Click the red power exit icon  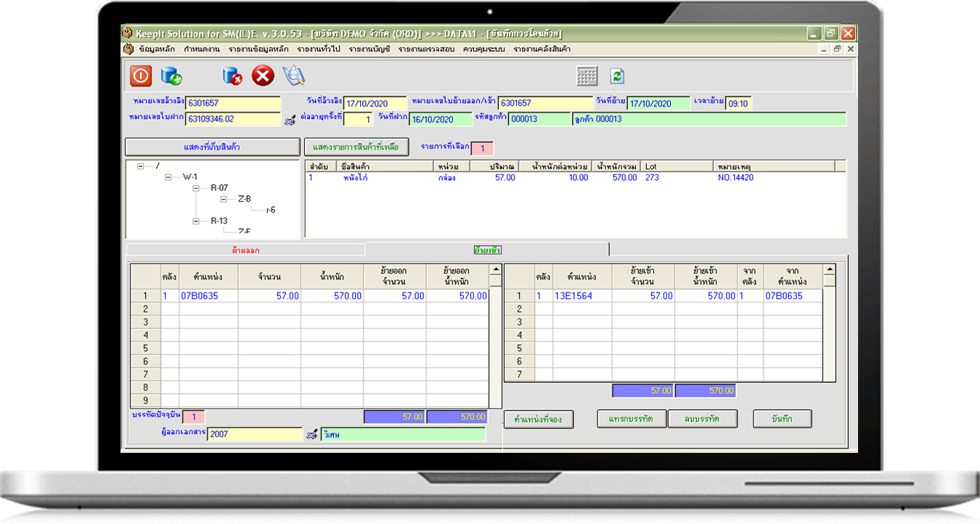point(141,75)
